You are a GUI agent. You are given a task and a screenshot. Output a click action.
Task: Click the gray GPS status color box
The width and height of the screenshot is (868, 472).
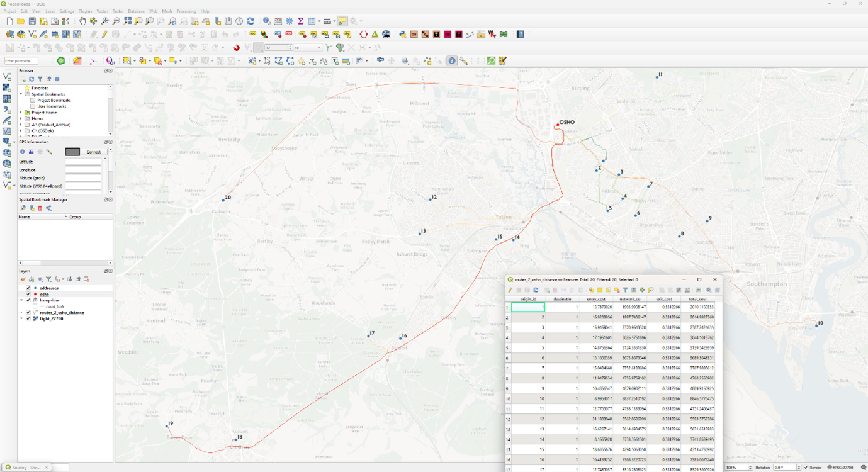tap(72, 152)
